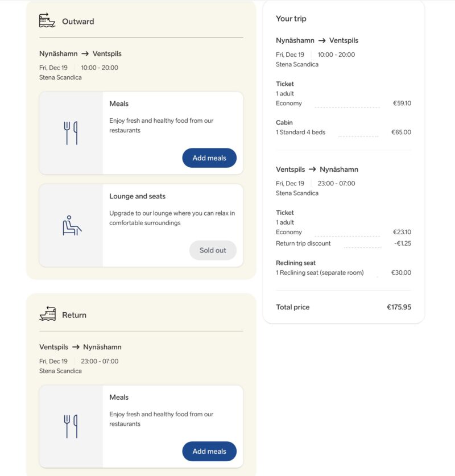This screenshot has width=455, height=476.
Task: Click the fork and knife icon in Outward meals
Action: pos(71,133)
